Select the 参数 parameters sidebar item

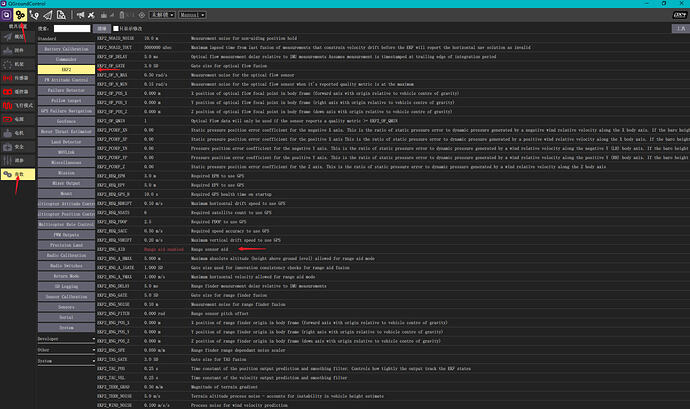[x=16, y=174]
